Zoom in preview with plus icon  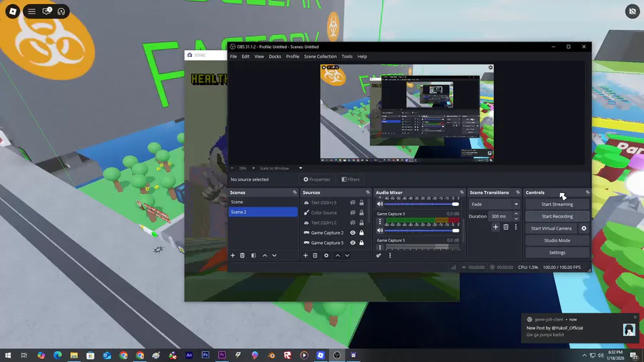point(253,168)
